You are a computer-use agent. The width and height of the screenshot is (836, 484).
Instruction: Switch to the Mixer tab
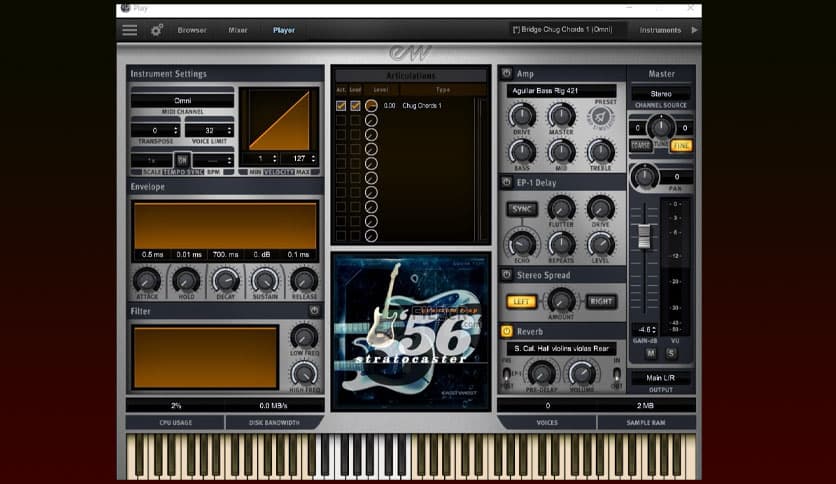click(238, 30)
